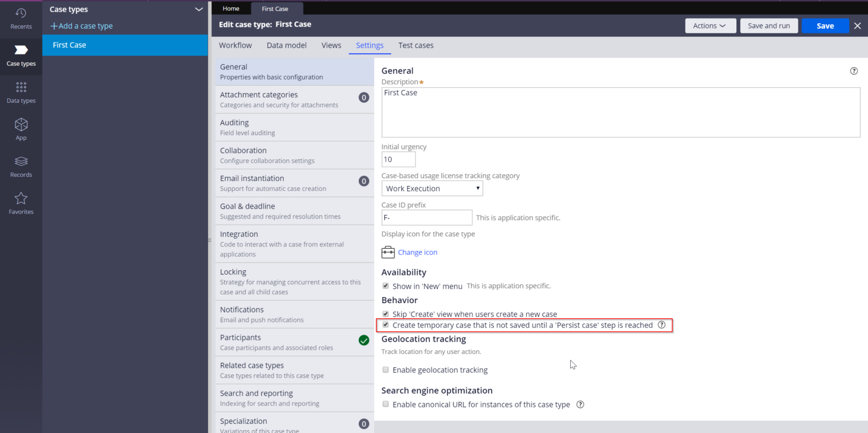868x433 pixels.
Task: Click the Initial urgency input field
Action: [x=398, y=159]
